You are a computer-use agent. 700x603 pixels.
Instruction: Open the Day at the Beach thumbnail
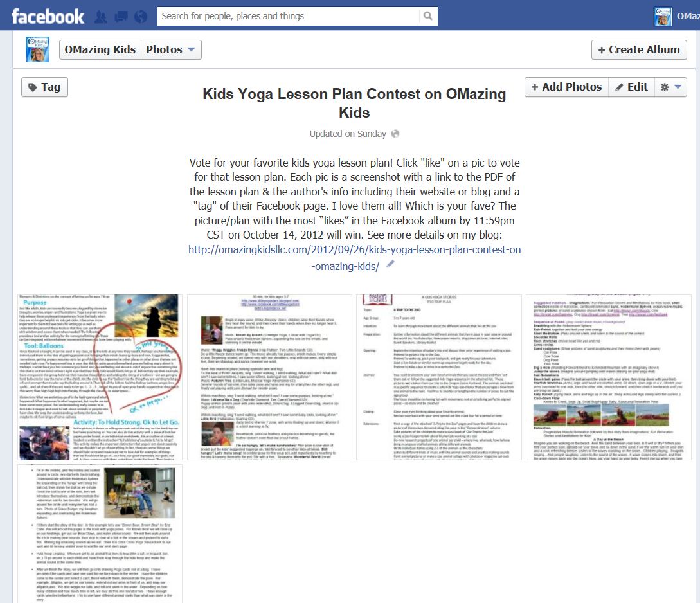608,377
